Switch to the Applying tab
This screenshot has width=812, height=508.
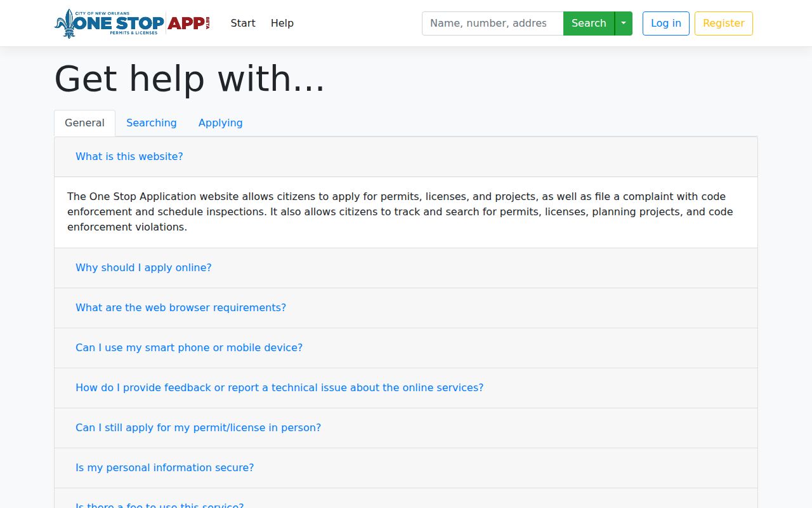pos(220,123)
